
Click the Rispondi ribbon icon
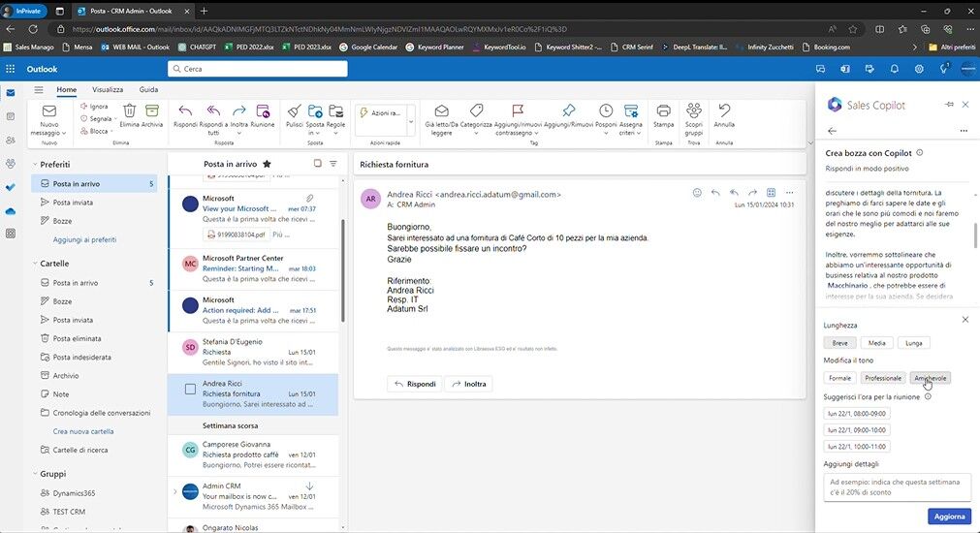pos(185,110)
